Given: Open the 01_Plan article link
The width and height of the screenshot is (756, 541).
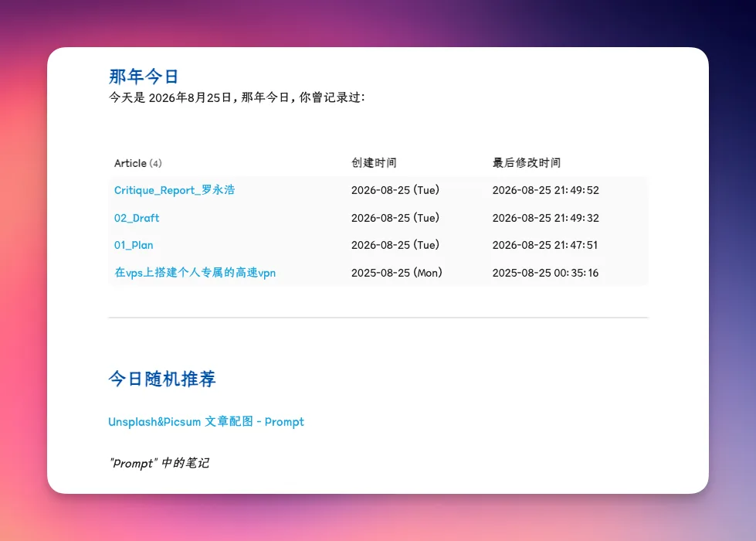Looking at the screenshot, I should pos(134,245).
